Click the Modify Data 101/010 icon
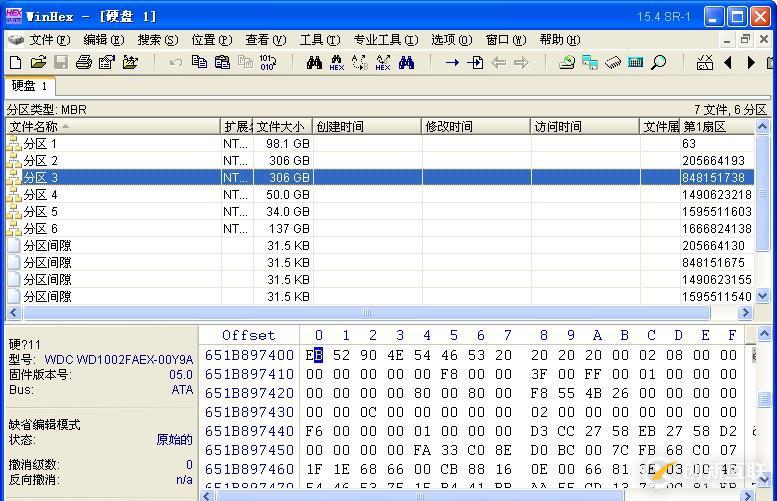Viewport: 777px width, 501px height. point(268,62)
